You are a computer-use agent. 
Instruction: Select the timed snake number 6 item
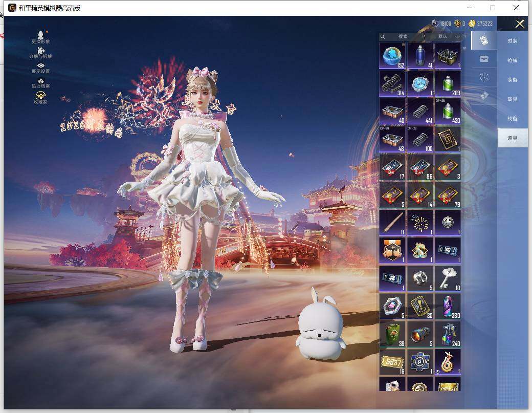coord(448,362)
